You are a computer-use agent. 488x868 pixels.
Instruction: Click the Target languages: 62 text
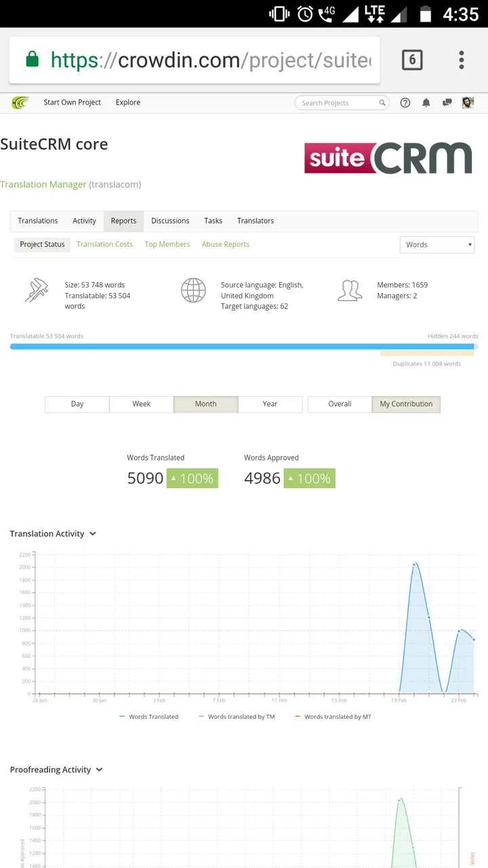pyautogui.click(x=254, y=307)
